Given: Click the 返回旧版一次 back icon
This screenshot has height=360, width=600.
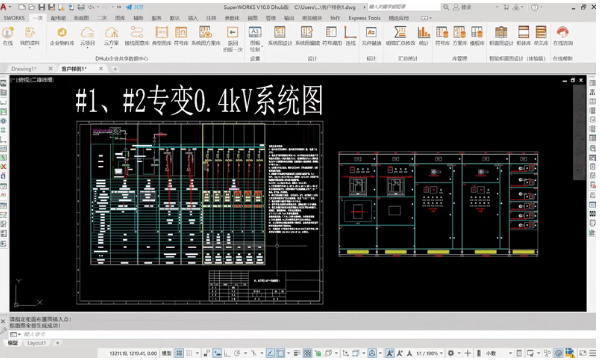Looking at the screenshot, I should tap(233, 39).
